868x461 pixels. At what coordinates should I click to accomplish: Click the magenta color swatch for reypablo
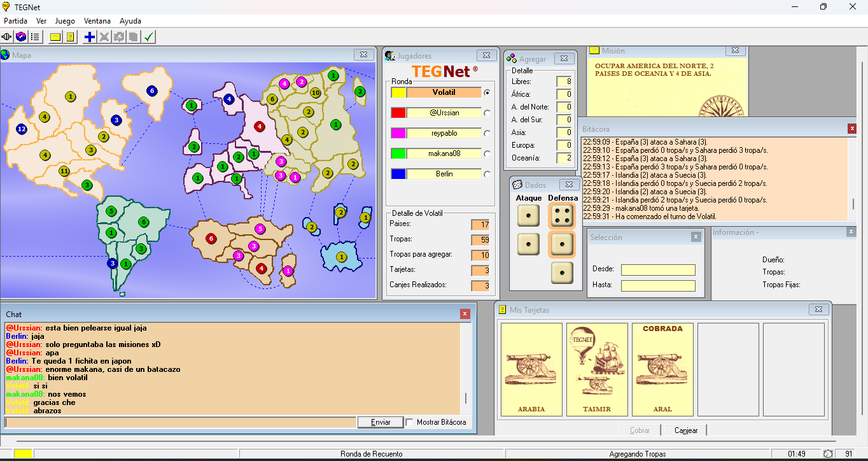(398, 133)
